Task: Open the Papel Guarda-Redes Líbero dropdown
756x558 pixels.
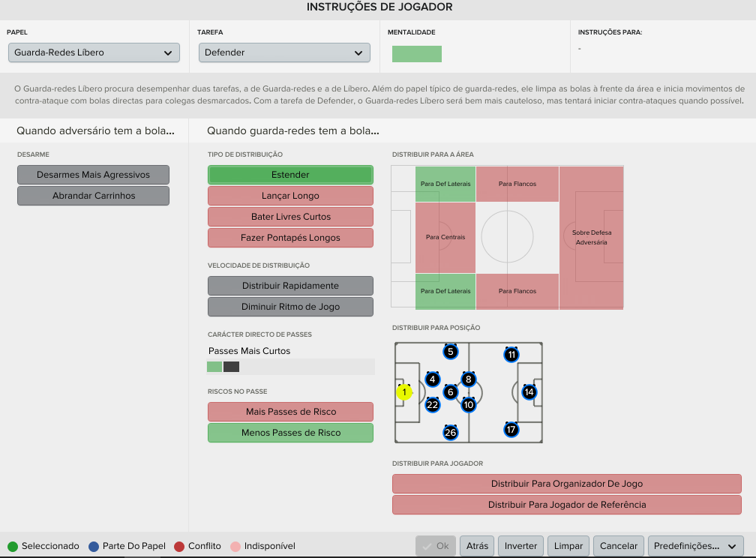Action: [94, 52]
